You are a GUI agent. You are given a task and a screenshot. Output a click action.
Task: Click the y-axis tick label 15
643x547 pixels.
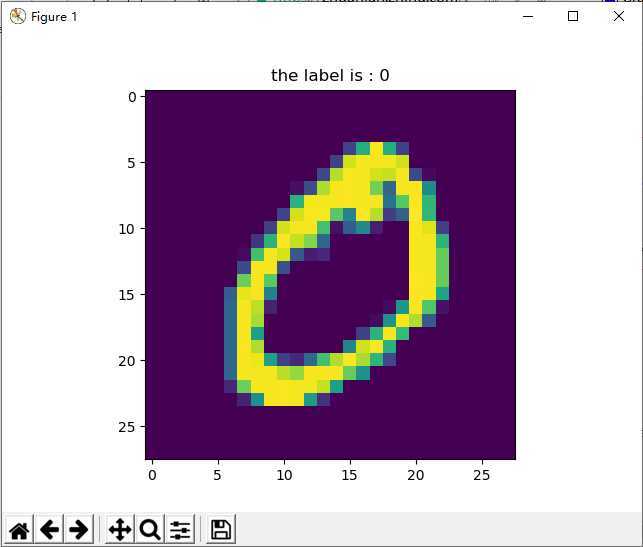[x=126, y=295]
